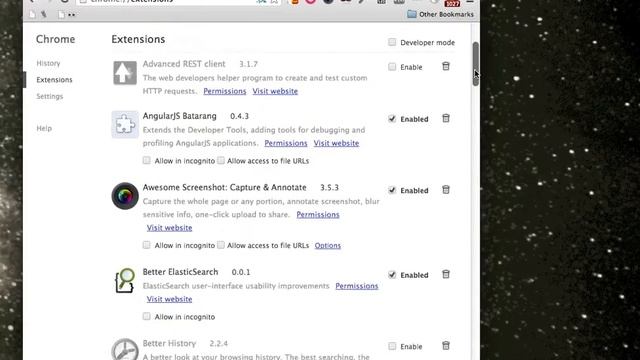Allow Better ElasticSearch in incognito
The width and height of the screenshot is (640, 360).
(x=147, y=316)
